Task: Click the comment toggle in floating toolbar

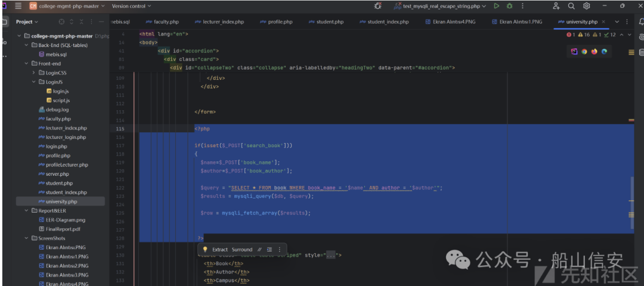Action: [259, 250]
